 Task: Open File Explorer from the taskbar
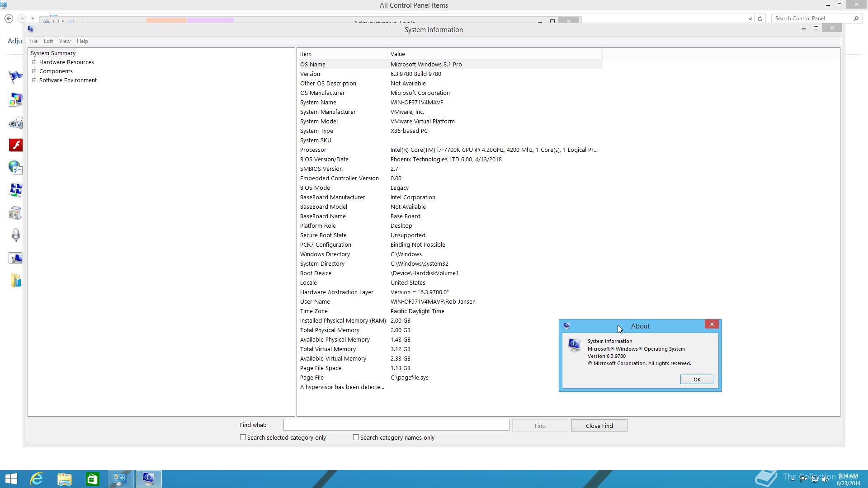click(x=65, y=479)
